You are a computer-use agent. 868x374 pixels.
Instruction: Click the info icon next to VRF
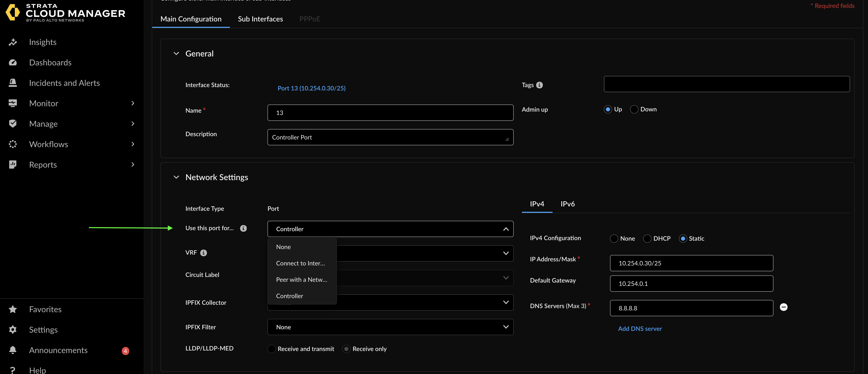click(204, 253)
